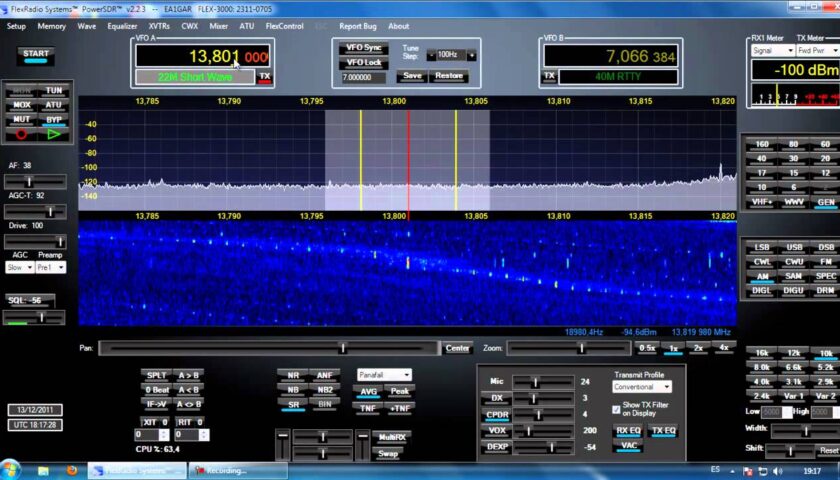Click the RIT offset spinner arrows
Screen dimensions: 840x480
tap(204, 435)
